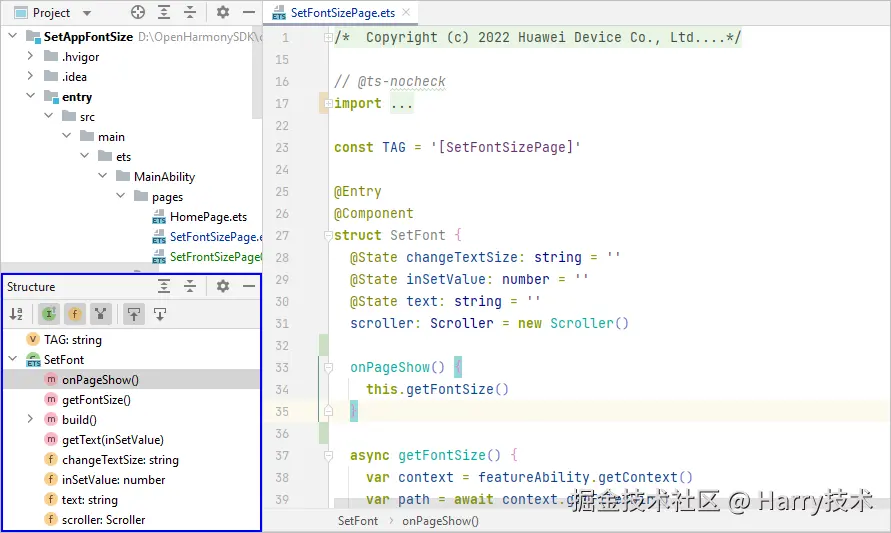Click the '[SetFontSizePage]' string literal
The width and height of the screenshot is (891, 533).
(x=506, y=147)
